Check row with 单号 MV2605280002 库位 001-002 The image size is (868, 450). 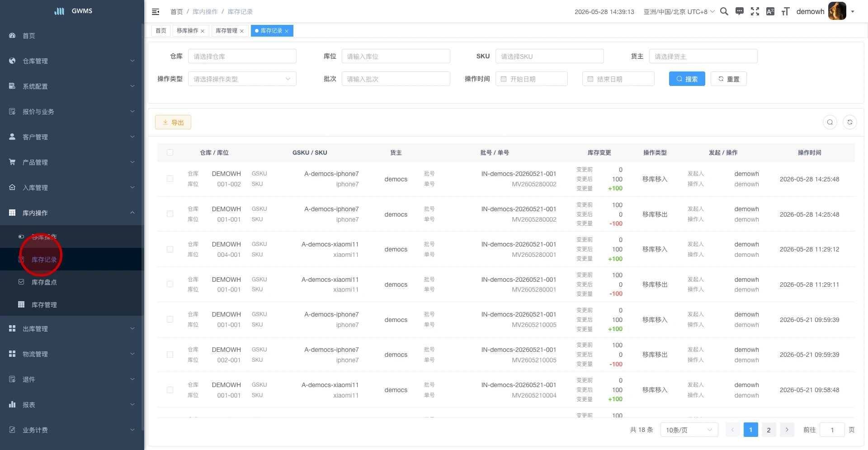[x=170, y=179]
